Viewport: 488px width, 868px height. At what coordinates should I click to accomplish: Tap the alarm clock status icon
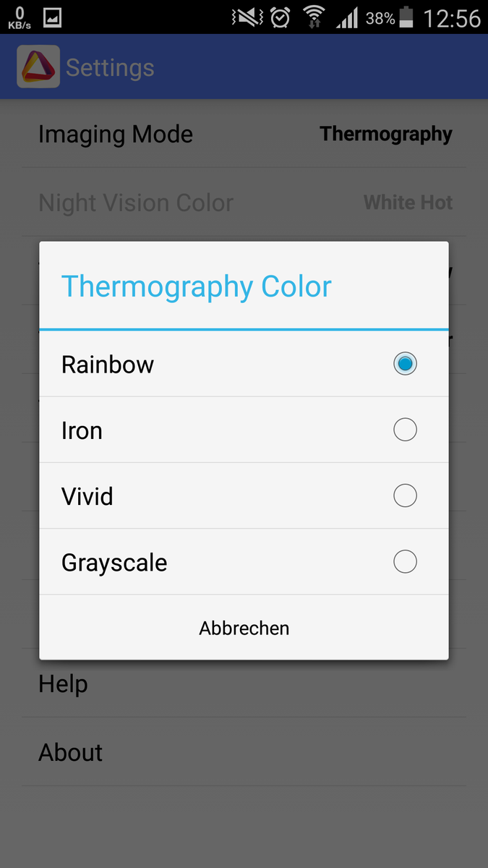(281, 17)
